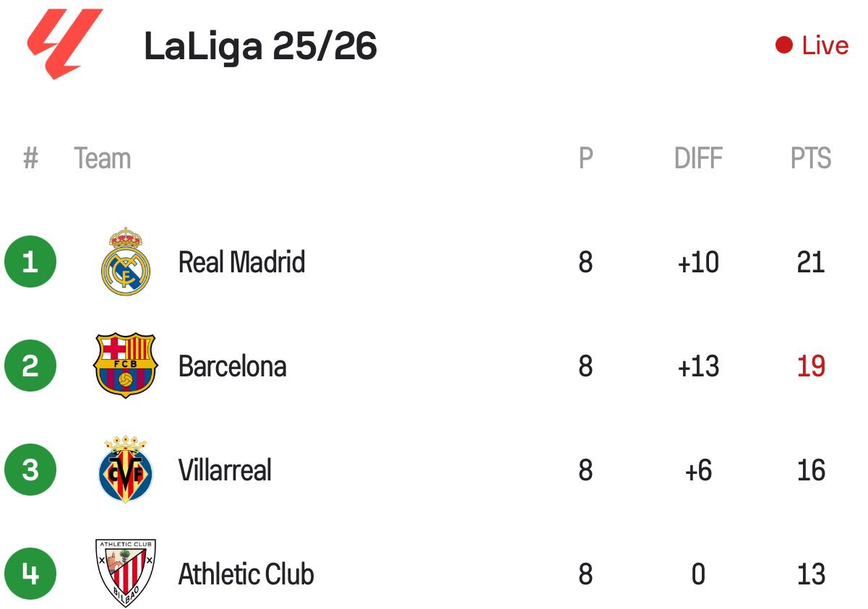Image resolution: width=868 pixels, height=609 pixels.
Task: Click the green position 1 badge
Action: [30, 262]
